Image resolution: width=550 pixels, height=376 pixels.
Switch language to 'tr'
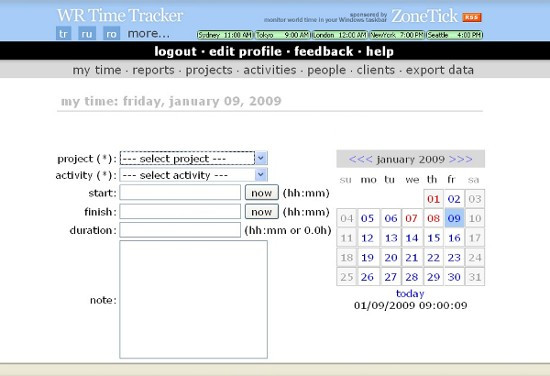pos(63,34)
